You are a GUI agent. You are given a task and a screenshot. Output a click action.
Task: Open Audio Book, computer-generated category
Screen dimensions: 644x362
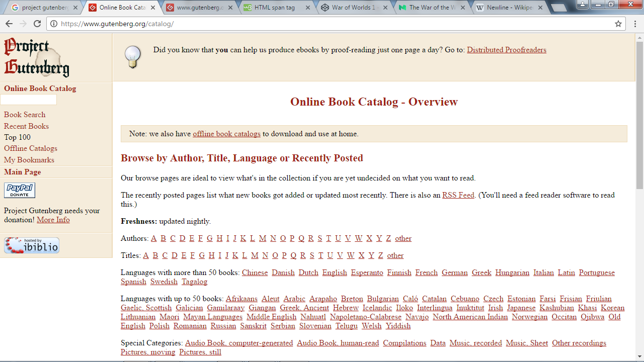pos(239,343)
